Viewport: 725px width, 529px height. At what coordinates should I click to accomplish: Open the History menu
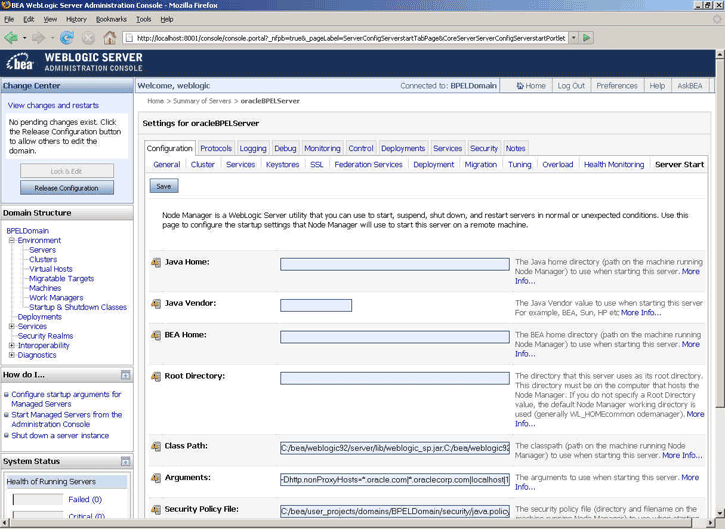tap(76, 19)
